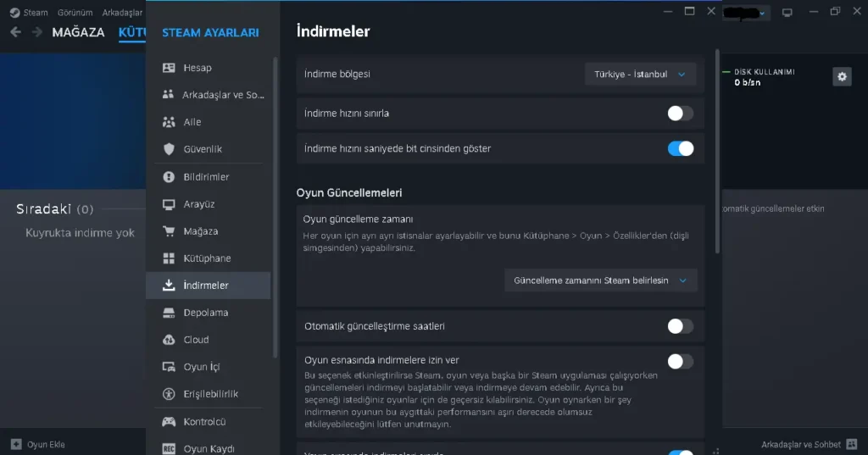This screenshot has width=868, height=455.
Task: Click the Oyun Ekle plus icon
Action: [x=16, y=445]
